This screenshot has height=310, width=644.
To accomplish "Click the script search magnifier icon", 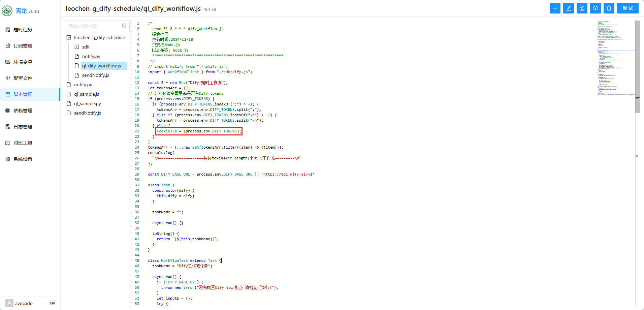I will 124,26.
